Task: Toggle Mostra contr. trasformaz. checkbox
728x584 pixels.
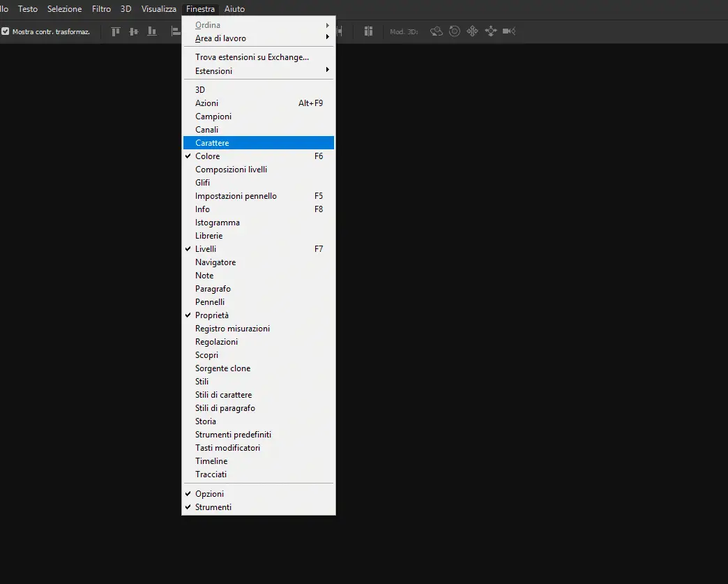Action: pyautogui.click(x=6, y=31)
